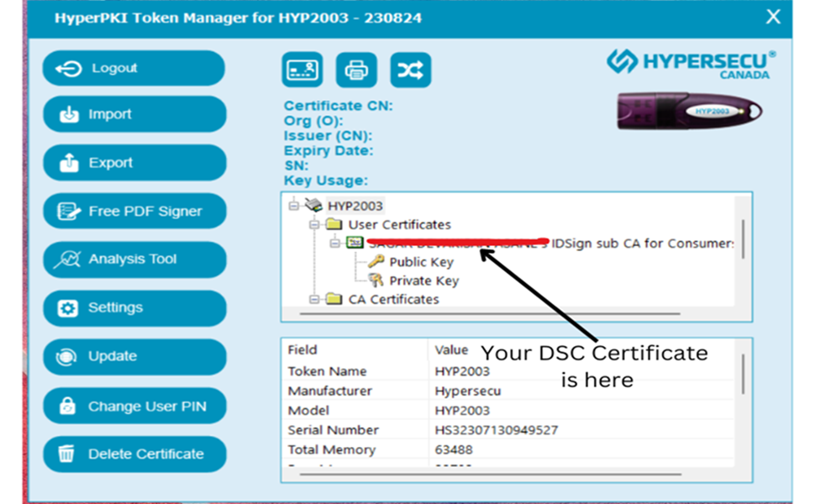Screen dimensions: 815x504
Task: Click the printer toolbar icon
Action: 356,70
